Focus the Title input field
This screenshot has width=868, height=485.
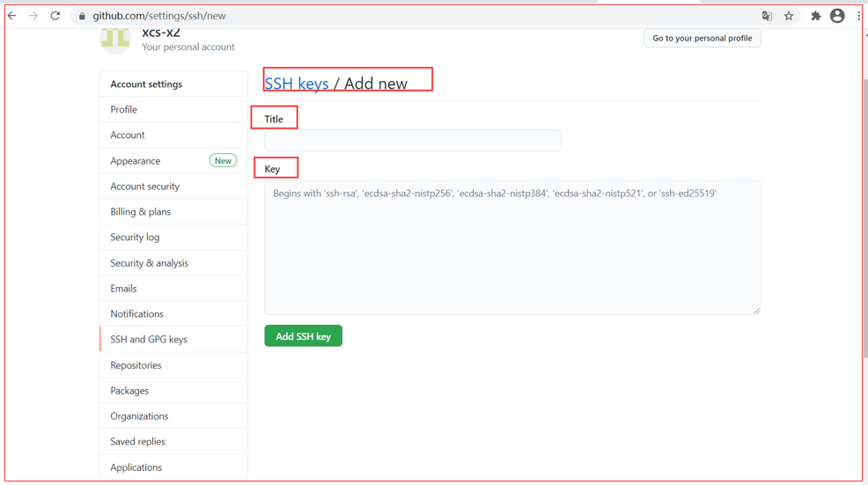click(413, 140)
